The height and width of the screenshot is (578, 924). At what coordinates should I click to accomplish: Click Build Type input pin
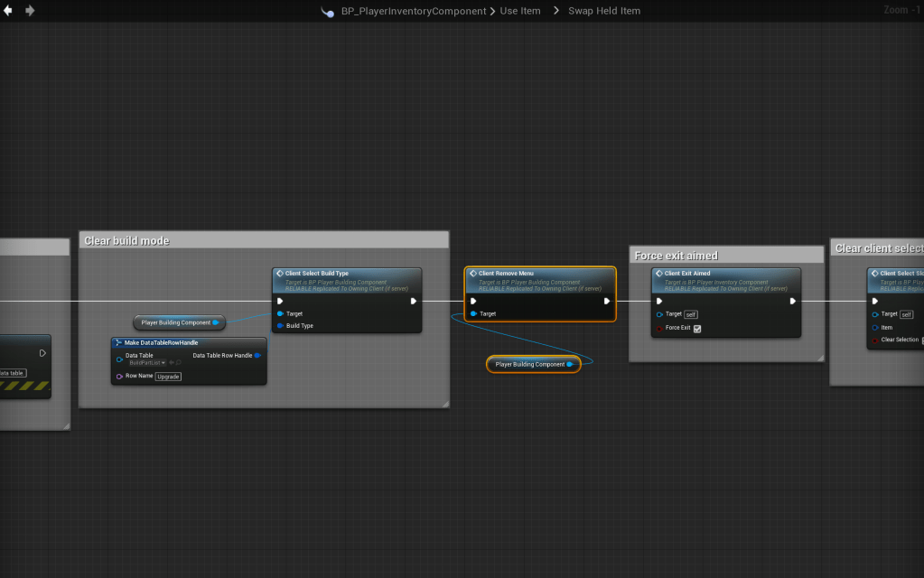click(x=281, y=326)
